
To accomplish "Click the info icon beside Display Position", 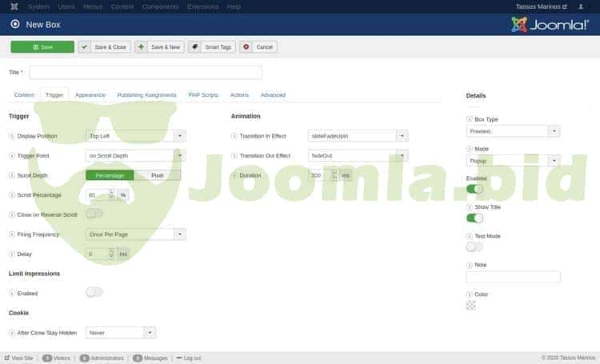I will pyautogui.click(x=12, y=136).
